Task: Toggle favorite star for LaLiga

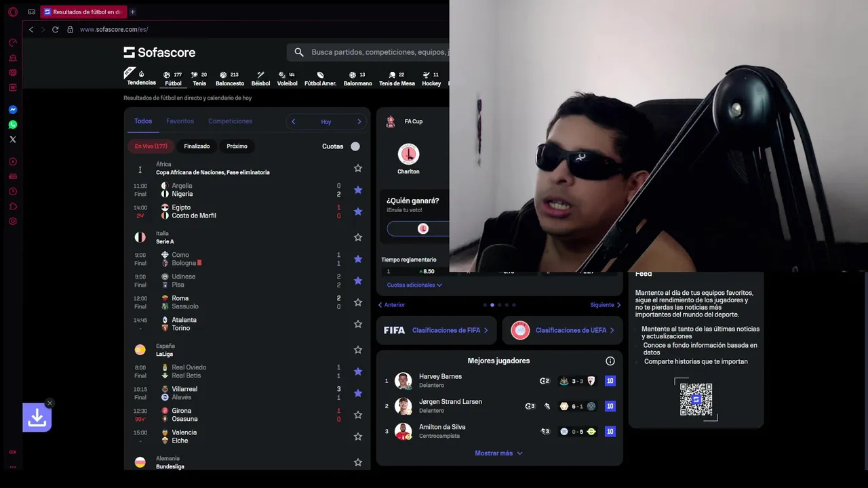Action: [x=358, y=350]
